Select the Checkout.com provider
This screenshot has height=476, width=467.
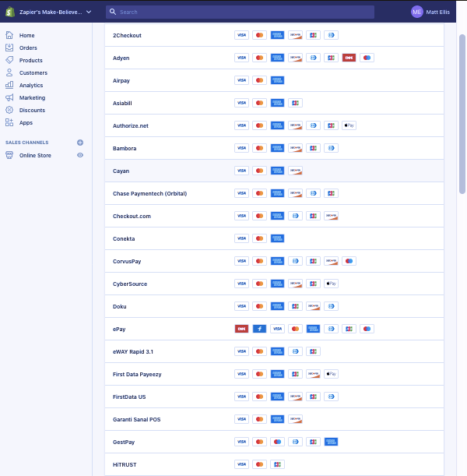(x=274, y=216)
